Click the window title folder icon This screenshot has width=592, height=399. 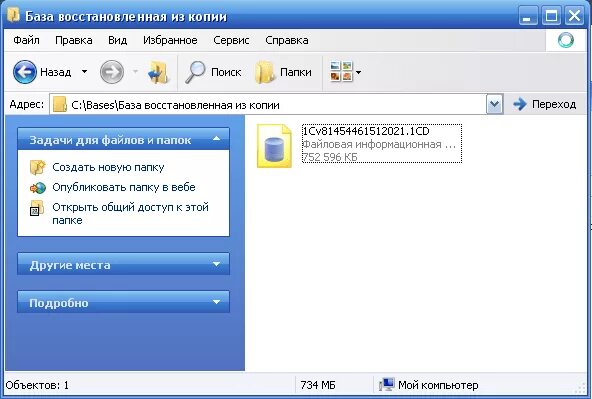[x=14, y=15]
